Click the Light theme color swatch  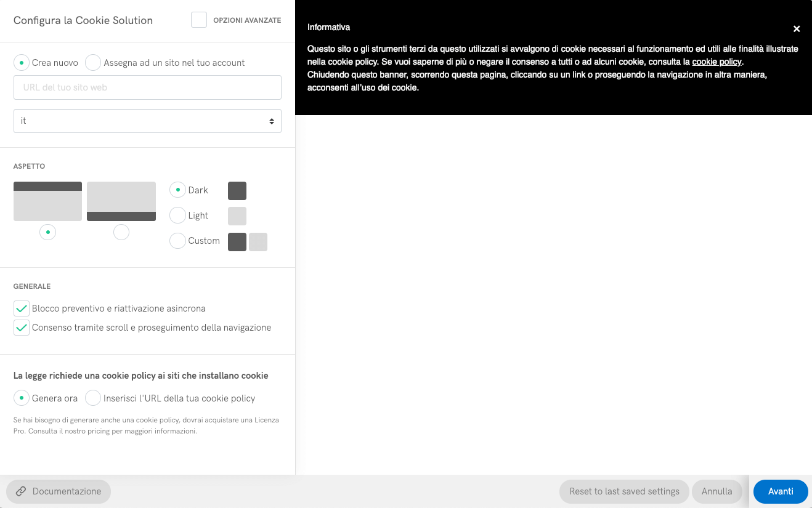tap(237, 216)
